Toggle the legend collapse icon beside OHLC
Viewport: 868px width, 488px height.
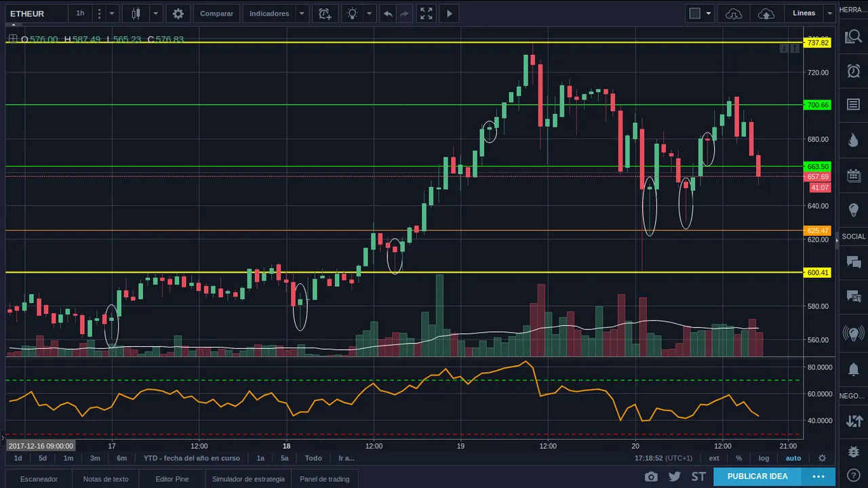13,39
